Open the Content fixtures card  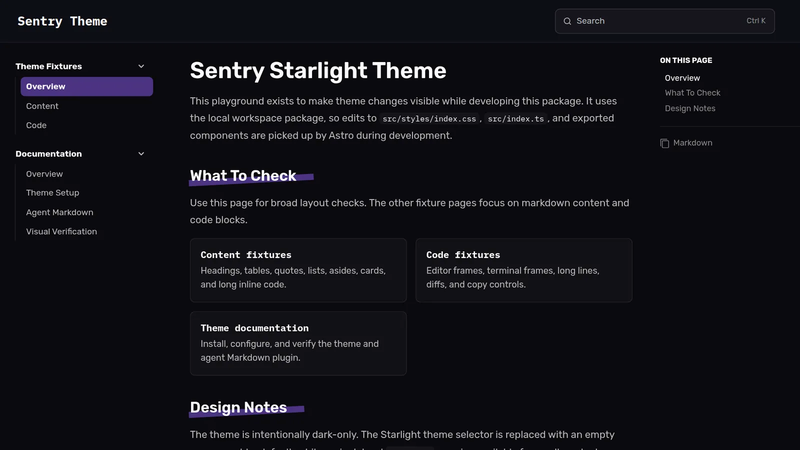click(x=298, y=270)
